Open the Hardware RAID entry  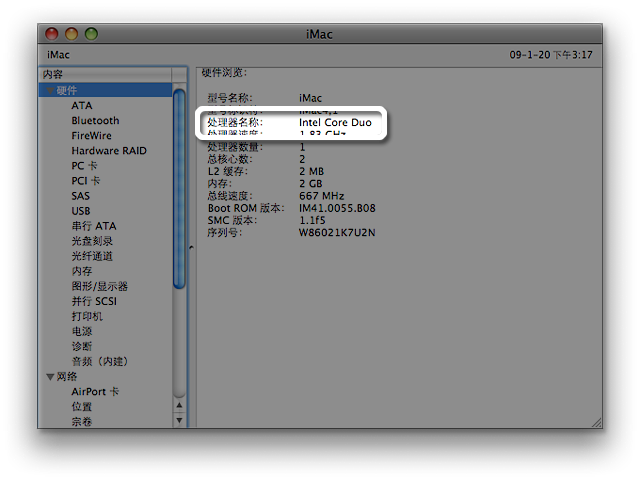coord(109,151)
